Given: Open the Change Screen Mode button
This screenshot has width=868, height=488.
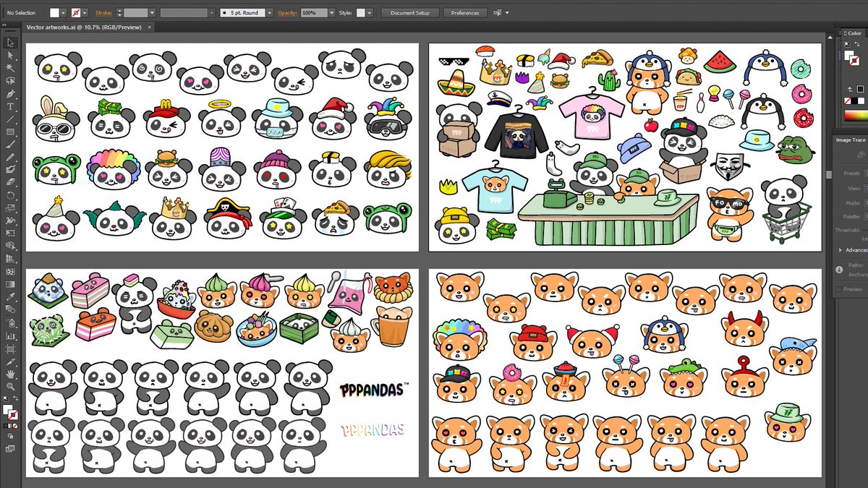Looking at the screenshot, I should pyautogui.click(x=10, y=450).
